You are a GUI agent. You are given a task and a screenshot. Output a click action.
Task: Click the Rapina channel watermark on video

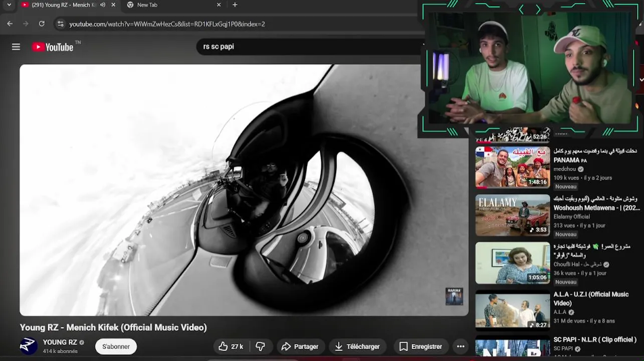point(454,296)
